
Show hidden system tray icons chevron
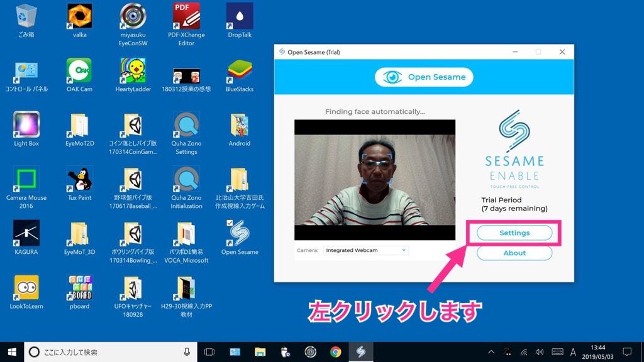[491, 352]
